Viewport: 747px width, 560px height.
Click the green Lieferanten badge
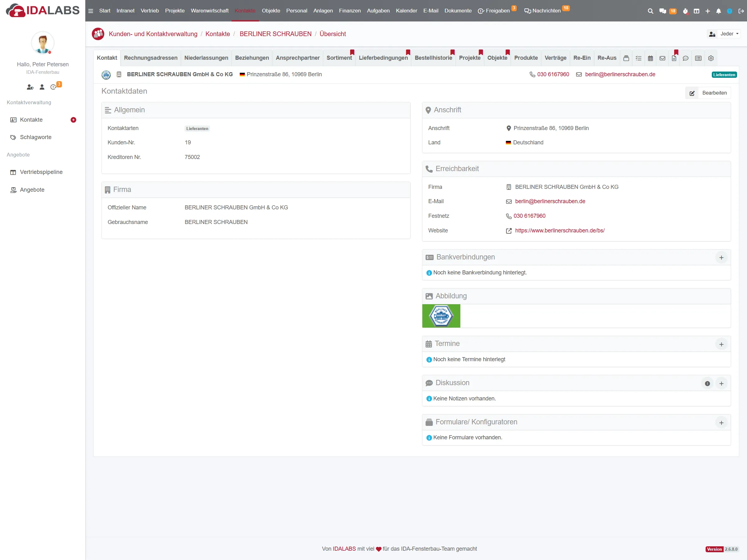pyautogui.click(x=724, y=75)
